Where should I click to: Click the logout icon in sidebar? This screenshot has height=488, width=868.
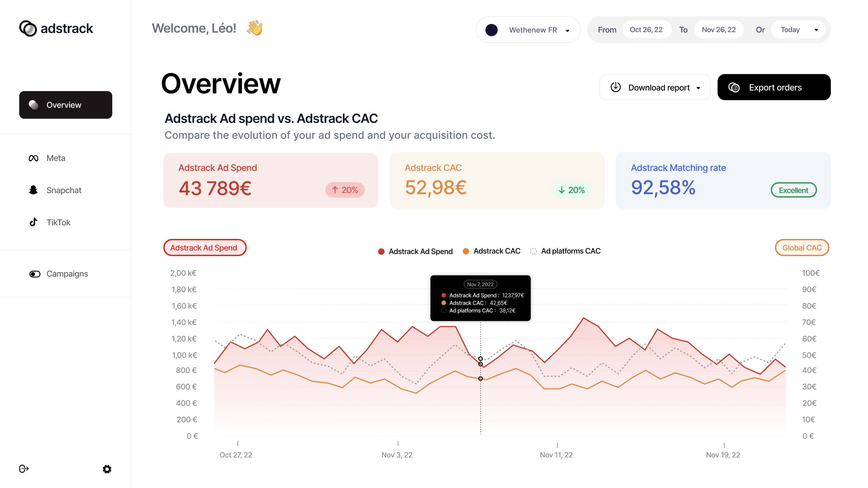24,469
